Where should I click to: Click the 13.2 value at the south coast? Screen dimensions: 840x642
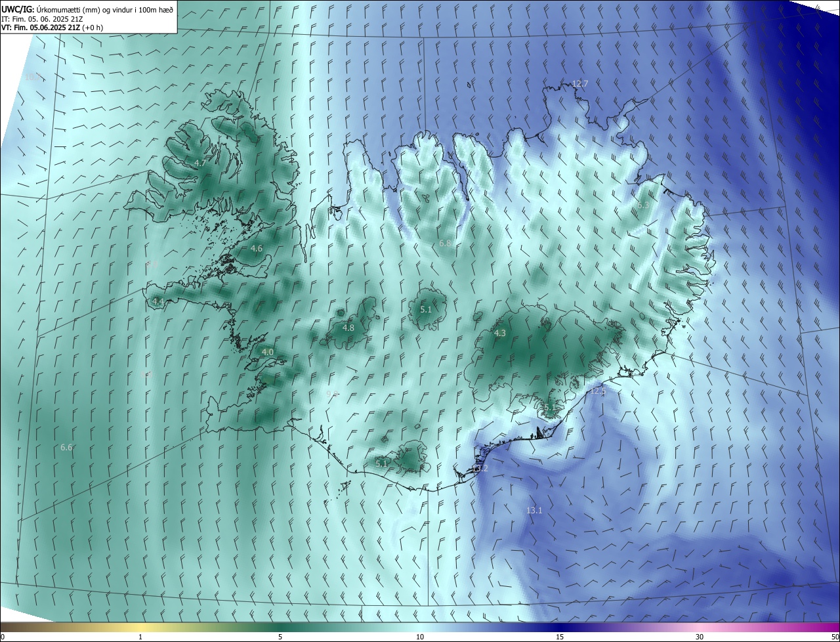pyautogui.click(x=480, y=468)
